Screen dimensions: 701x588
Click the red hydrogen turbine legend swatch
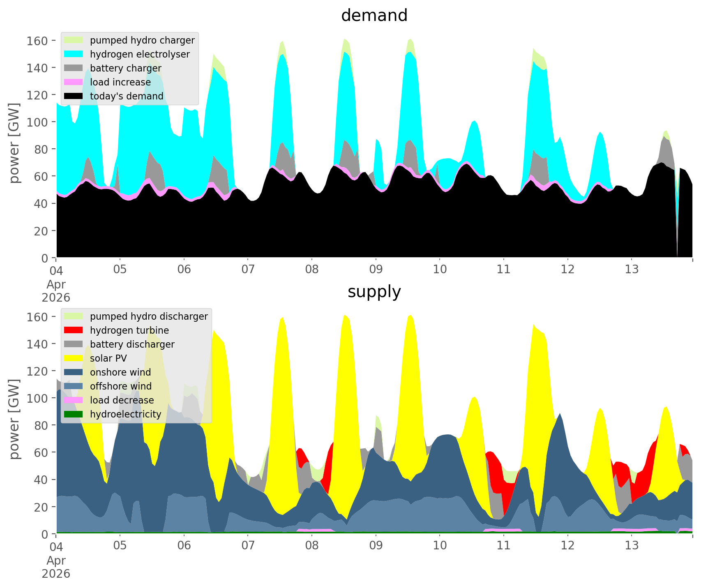point(74,330)
